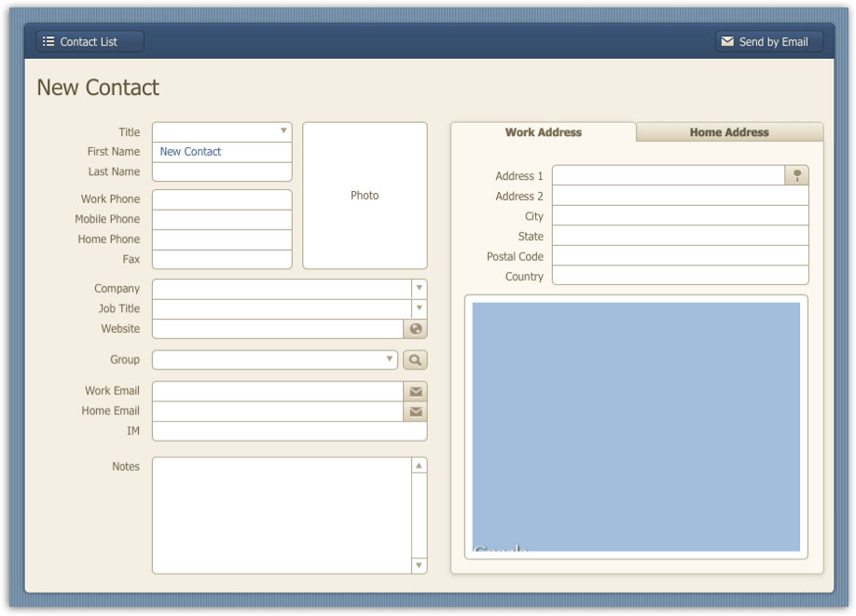Open the Job Title dropdown

click(x=418, y=308)
